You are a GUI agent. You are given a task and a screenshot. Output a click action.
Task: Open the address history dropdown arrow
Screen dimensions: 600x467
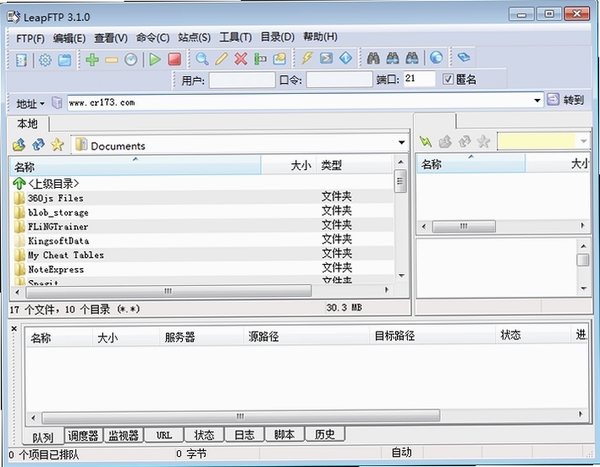(537, 101)
